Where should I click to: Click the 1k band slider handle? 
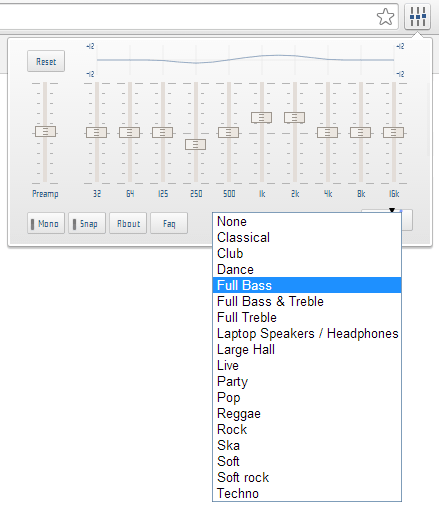262,117
